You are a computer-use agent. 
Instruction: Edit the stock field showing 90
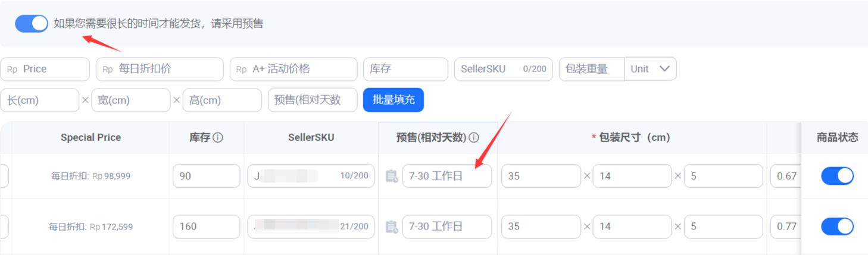point(206,176)
